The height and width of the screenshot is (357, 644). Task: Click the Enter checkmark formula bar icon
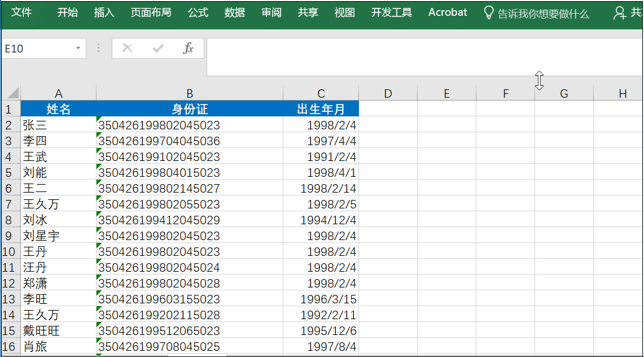(158, 49)
